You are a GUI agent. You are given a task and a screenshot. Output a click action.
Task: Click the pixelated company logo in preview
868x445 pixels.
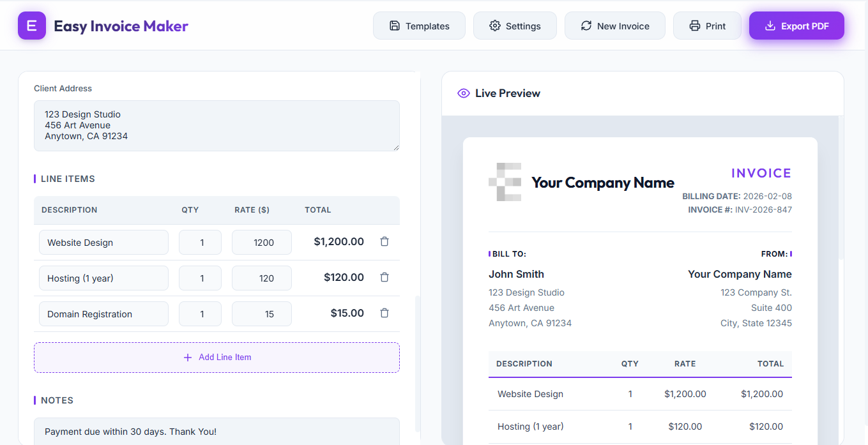505,182
